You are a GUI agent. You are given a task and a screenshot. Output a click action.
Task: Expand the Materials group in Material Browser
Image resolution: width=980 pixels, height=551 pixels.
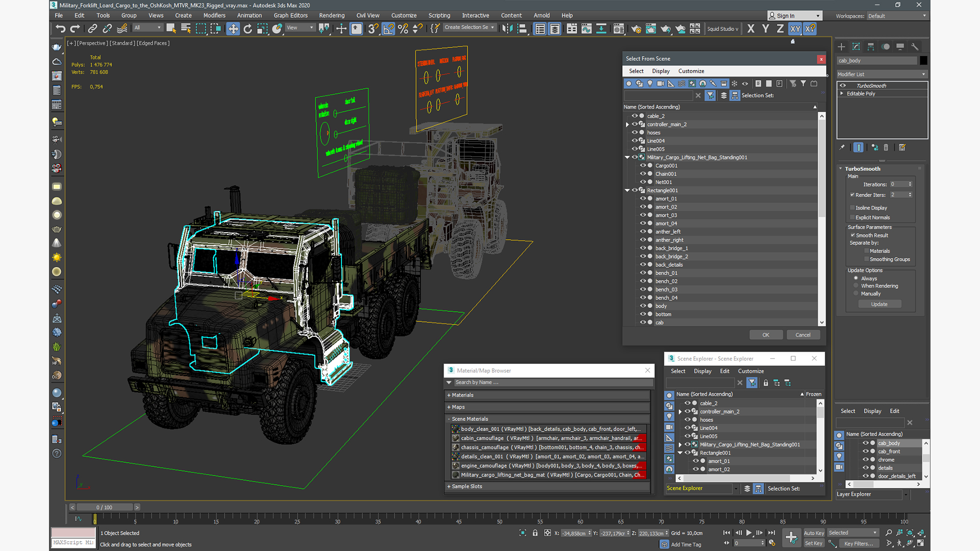[x=547, y=395]
